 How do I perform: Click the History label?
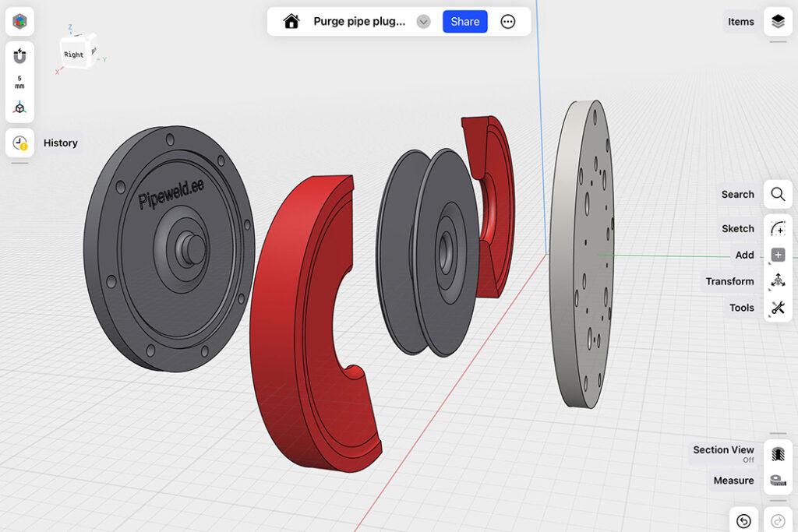(61, 143)
